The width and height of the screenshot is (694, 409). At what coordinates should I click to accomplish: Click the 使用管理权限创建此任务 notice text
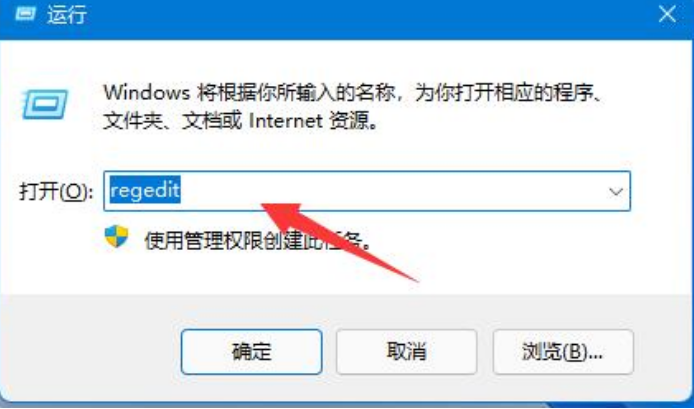click(258, 241)
